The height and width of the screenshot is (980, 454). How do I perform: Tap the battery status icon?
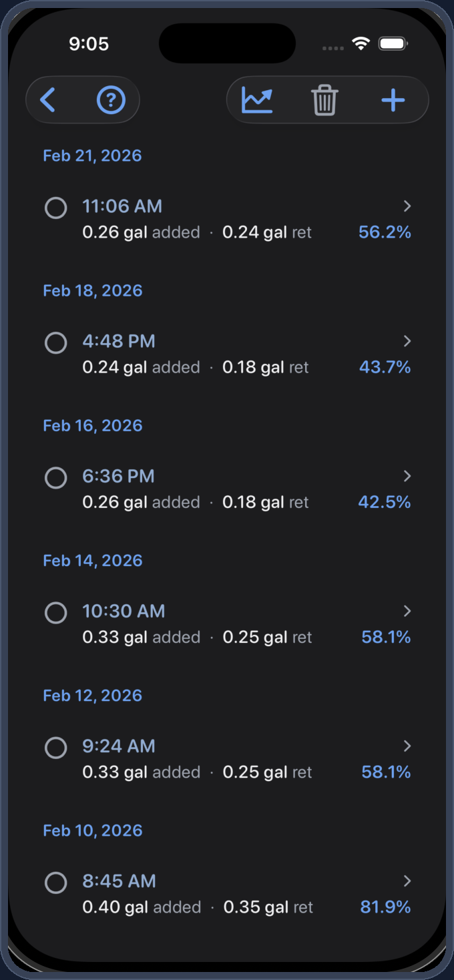tap(393, 44)
